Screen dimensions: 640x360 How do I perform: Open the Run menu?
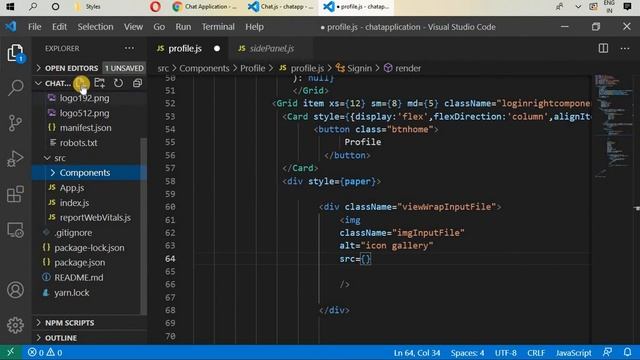183,27
